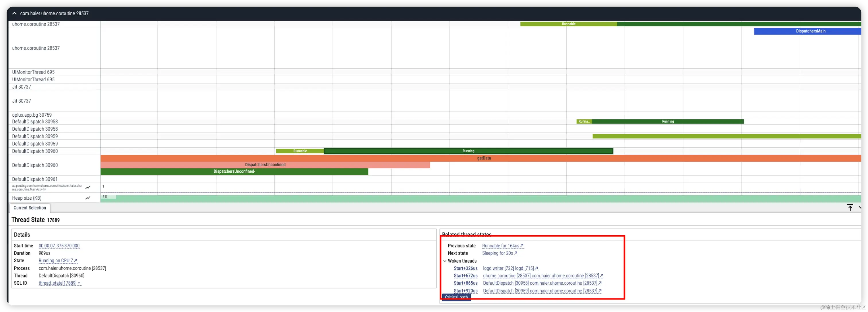Open the start time 00:00:07.375 370 000 link
The image size is (868, 312).
coord(59,246)
